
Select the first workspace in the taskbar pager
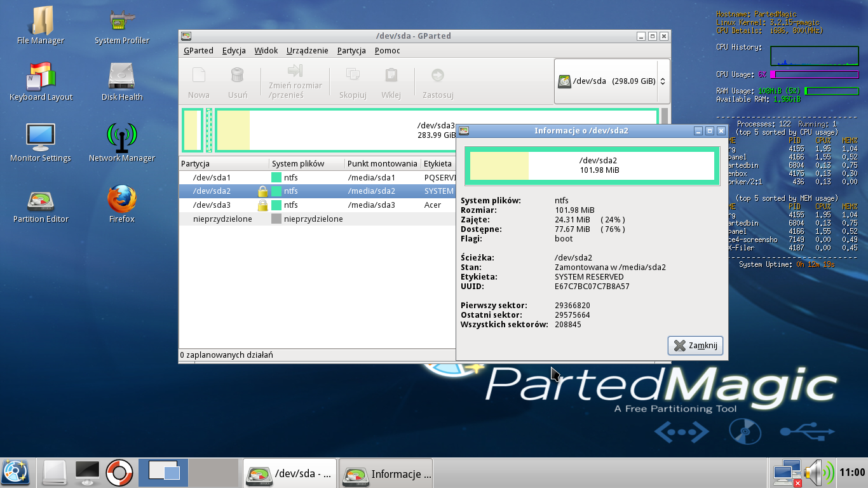[x=163, y=473]
